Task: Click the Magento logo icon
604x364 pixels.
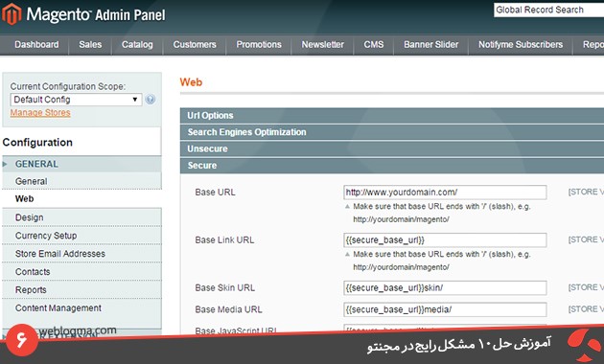Action: pyautogui.click(x=12, y=13)
